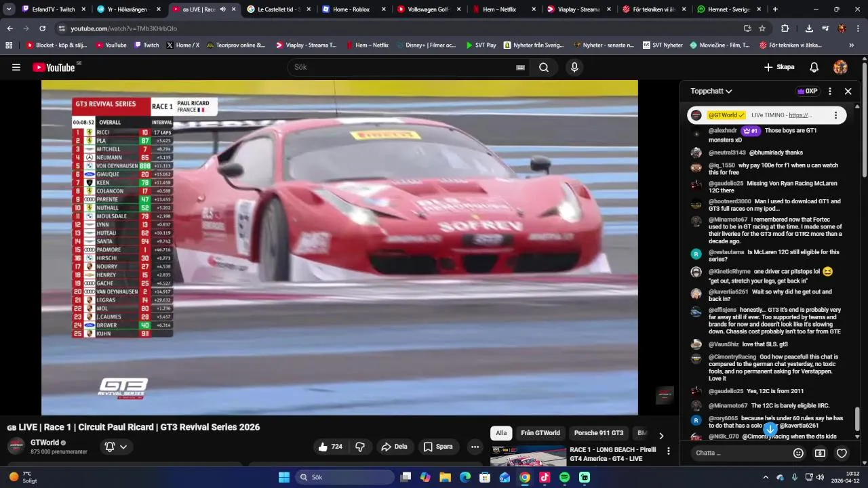The image size is (868, 488).
Task: Open options for RACE 1 - LONG BEACH video
Action: [669, 451]
